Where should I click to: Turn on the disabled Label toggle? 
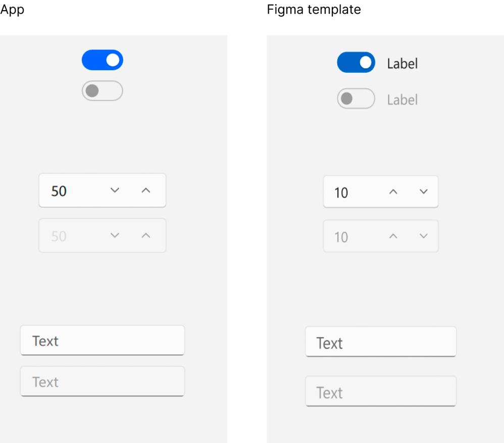[356, 99]
